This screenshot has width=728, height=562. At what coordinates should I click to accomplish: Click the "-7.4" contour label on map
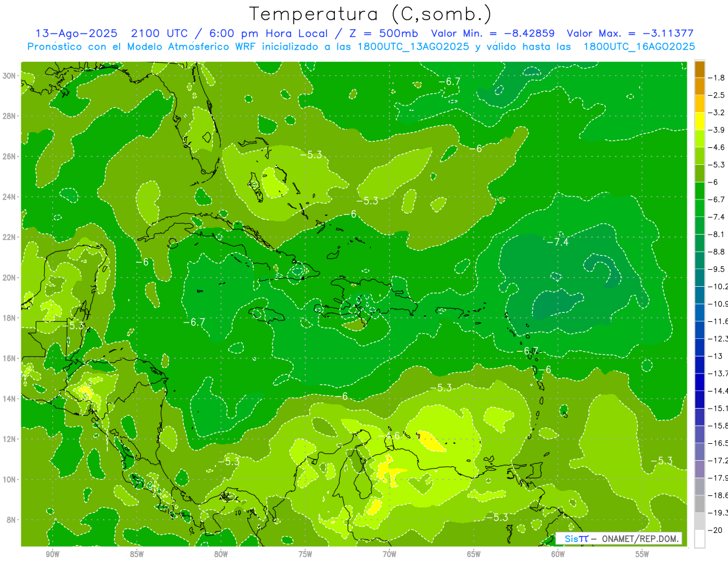557,242
